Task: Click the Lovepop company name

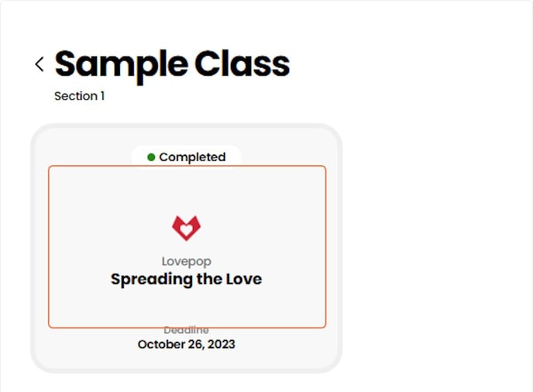Action: [x=186, y=262]
